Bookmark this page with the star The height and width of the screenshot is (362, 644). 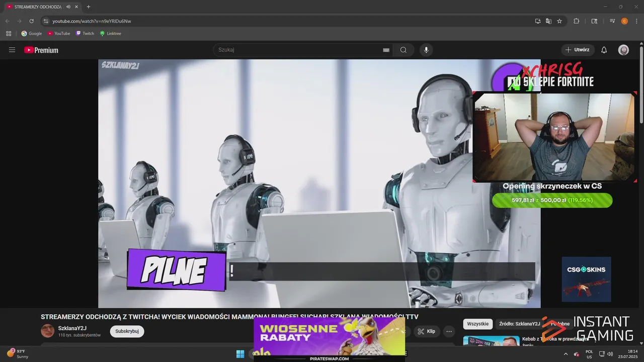559,21
